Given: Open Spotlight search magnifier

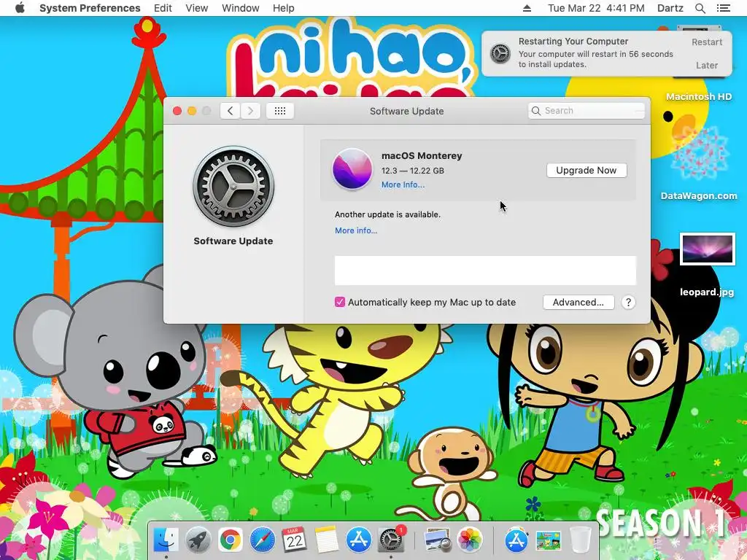Looking at the screenshot, I should coord(700,8).
